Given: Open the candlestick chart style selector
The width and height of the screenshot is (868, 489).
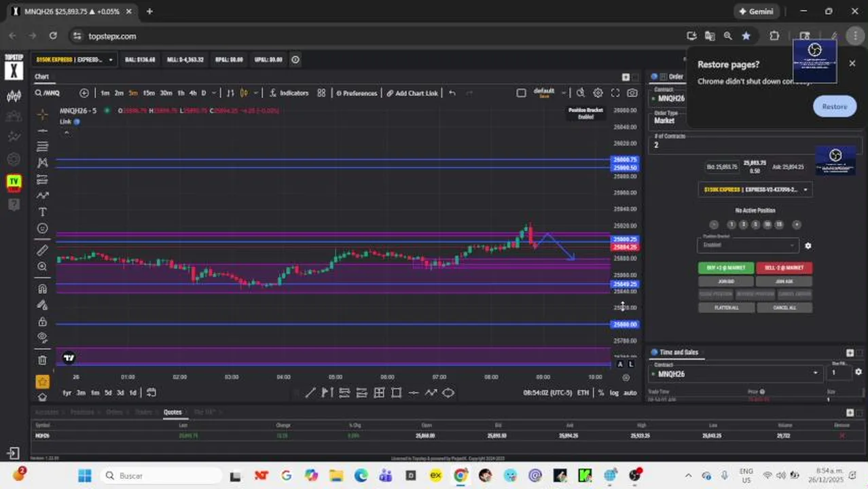Looking at the screenshot, I should pyautogui.click(x=245, y=93).
